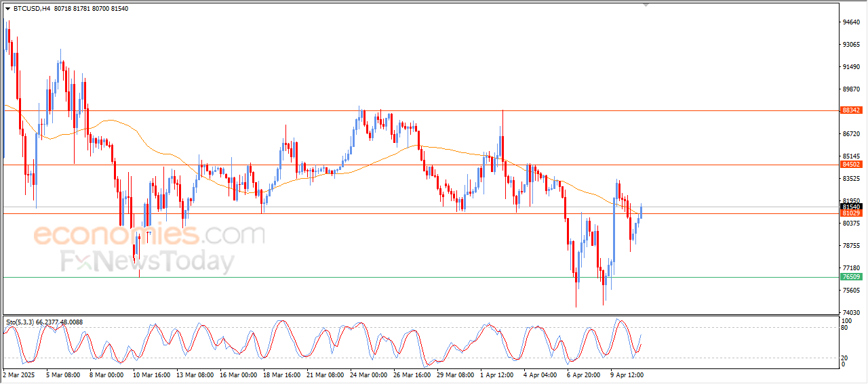Click the orange 84502 price level label

point(851,164)
